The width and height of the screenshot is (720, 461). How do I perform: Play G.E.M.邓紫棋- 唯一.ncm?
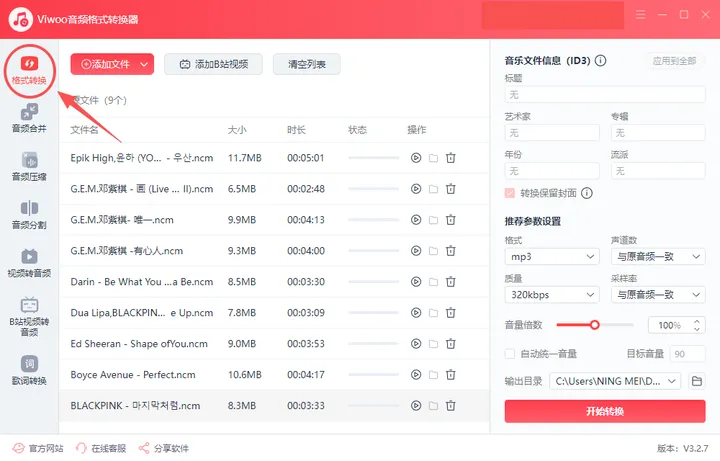(416, 220)
